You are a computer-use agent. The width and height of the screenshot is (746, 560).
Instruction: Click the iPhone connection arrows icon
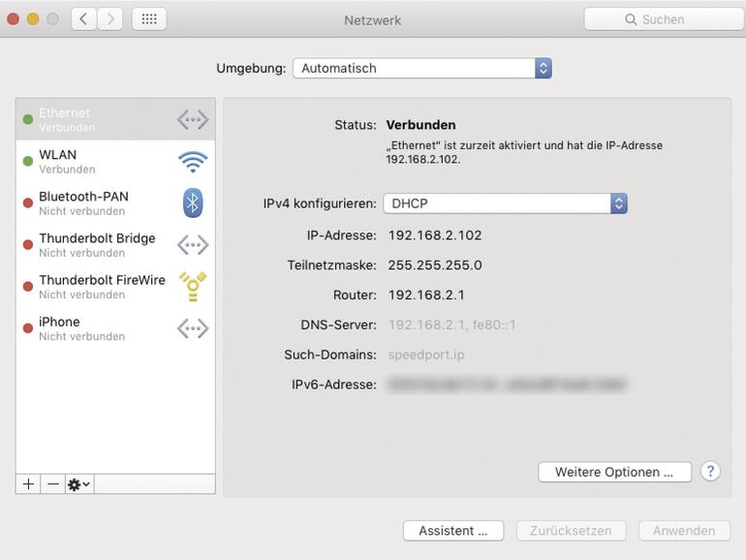click(x=193, y=328)
